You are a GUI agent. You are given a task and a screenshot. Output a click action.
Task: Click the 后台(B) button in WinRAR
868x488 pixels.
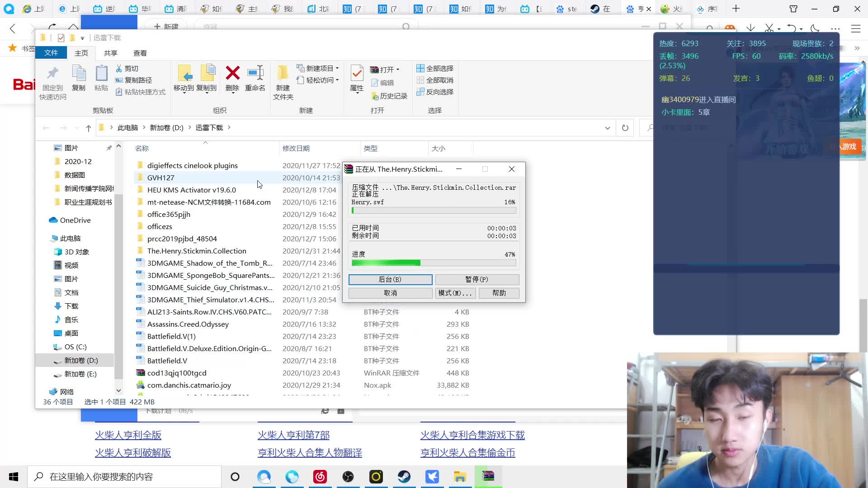click(390, 280)
